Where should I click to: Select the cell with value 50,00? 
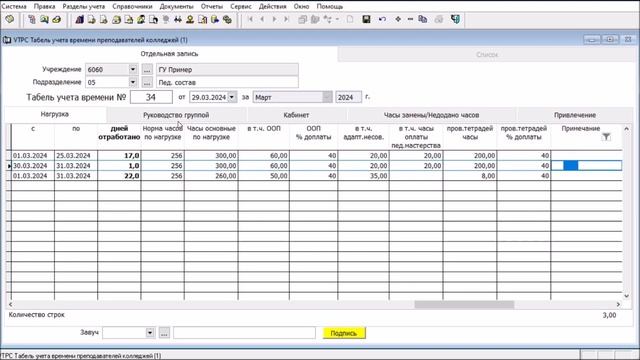pyautogui.click(x=264, y=176)
